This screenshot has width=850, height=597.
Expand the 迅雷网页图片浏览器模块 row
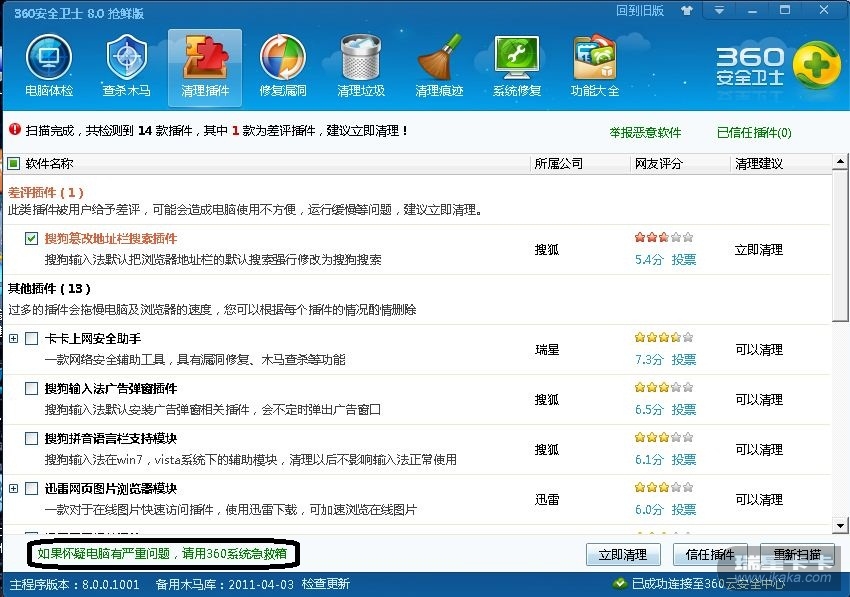tap(14, 489)
